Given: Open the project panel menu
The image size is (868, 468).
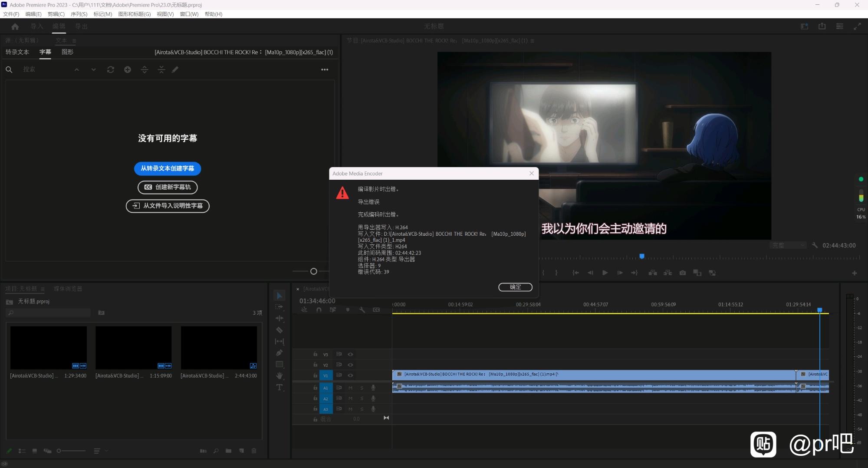Looking at the screenshot, I should pos(43,289).
